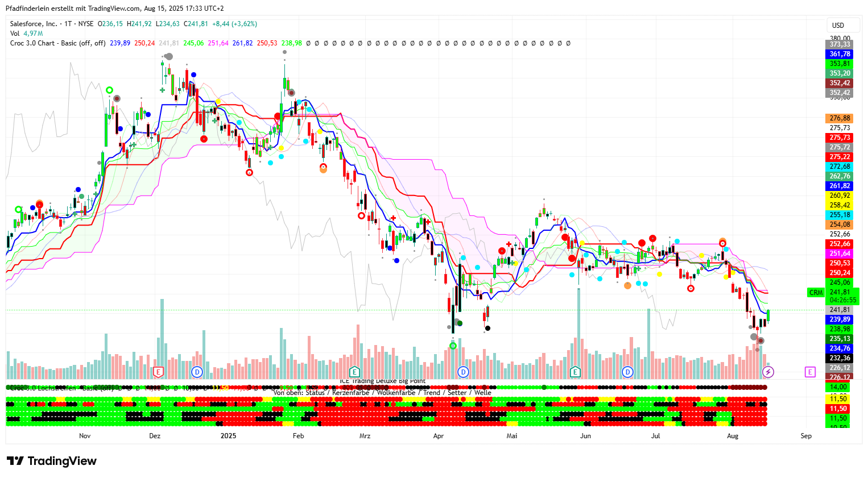The height and width of the screenshot is (478, 868).
Task: Open the green earnings marker before Jun
Action: 575,372
